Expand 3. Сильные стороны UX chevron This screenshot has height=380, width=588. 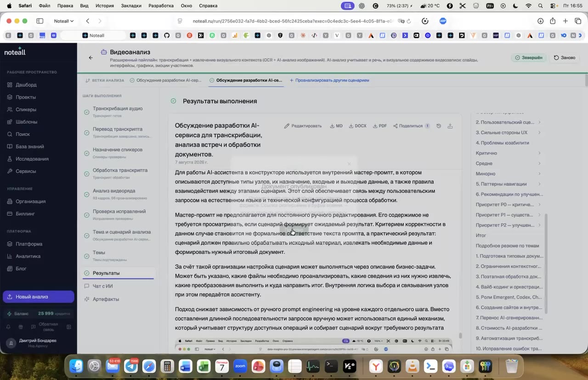[x=539, y=133]
